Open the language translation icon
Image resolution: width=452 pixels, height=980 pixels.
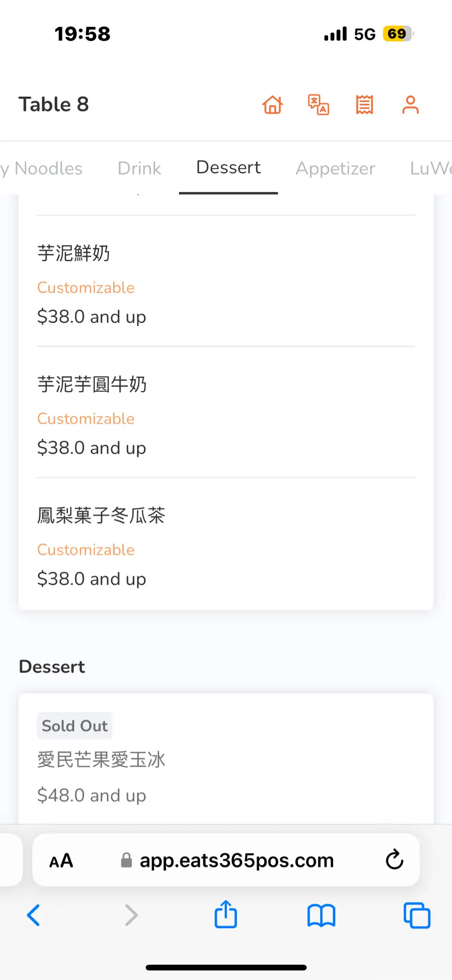click(319, 105)
